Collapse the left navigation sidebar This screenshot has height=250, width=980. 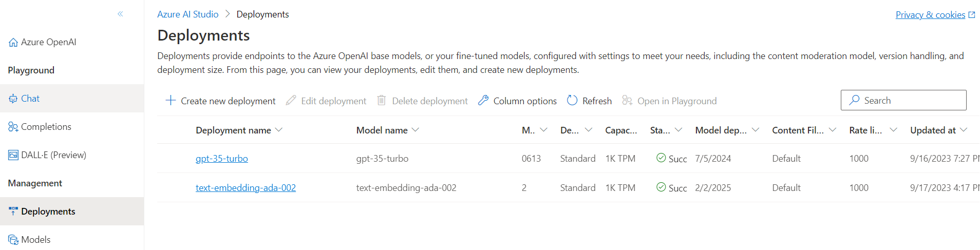pos(120,14)
